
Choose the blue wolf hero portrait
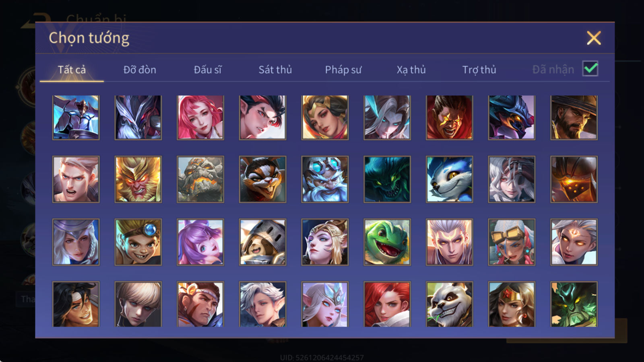[x=449, y=179]
